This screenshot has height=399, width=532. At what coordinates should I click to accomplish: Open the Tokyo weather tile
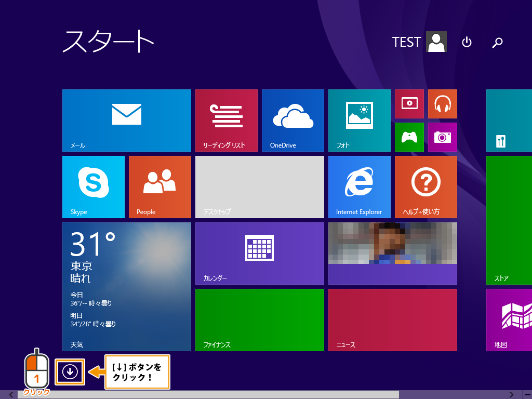(x=127, y=287)
